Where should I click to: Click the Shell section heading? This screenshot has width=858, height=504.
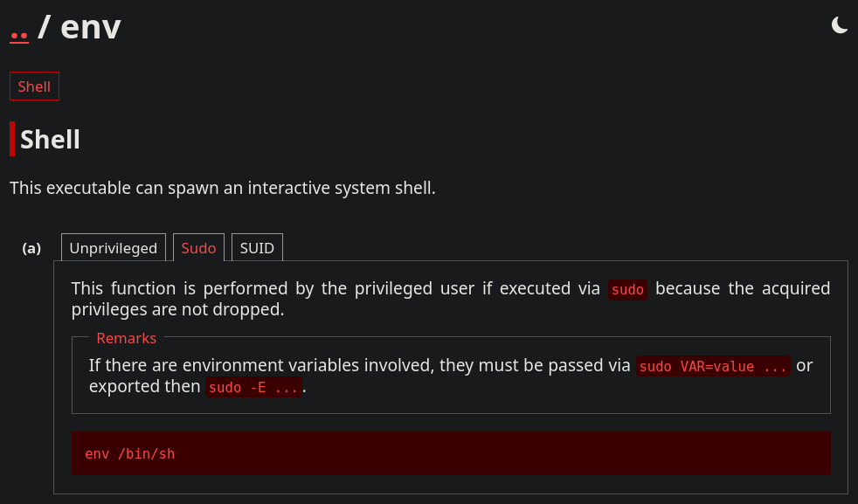(x=50, y=140)
